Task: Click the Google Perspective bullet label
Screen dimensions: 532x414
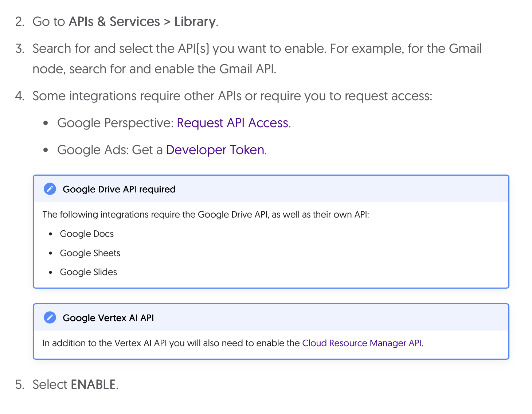Action: click(x=115, y=123)
